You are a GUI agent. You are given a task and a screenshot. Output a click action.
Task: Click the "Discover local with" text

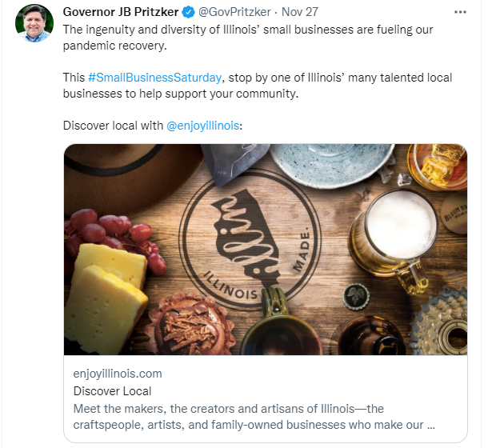pos(112,126)
